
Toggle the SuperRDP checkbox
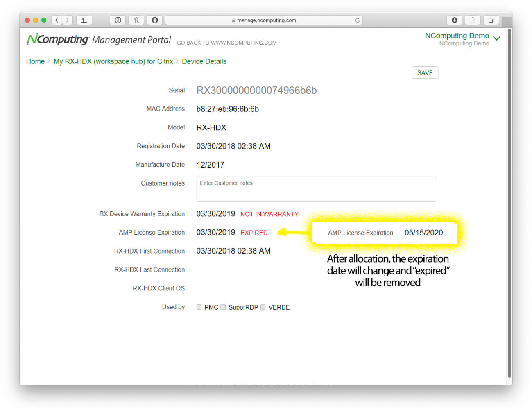(223, 307)
